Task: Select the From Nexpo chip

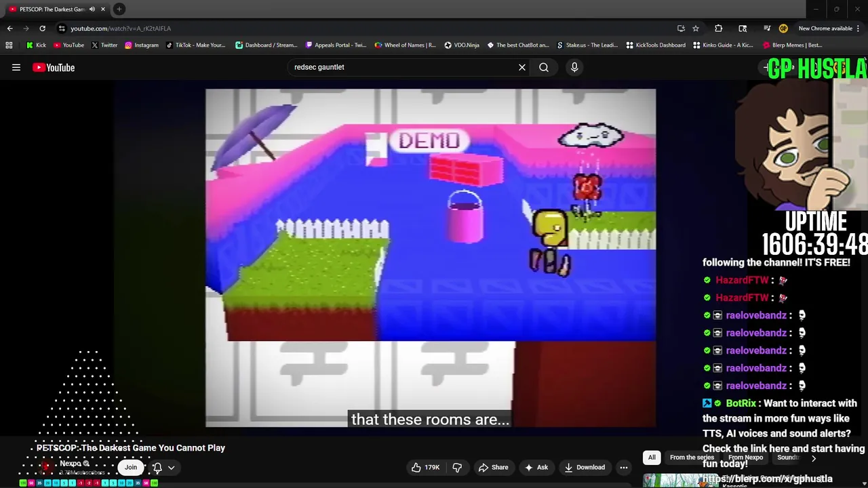Action: [745, 457]
